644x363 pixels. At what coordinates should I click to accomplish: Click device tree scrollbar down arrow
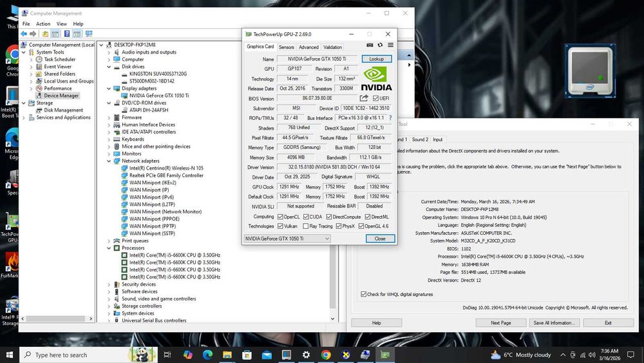pos(333,319)
